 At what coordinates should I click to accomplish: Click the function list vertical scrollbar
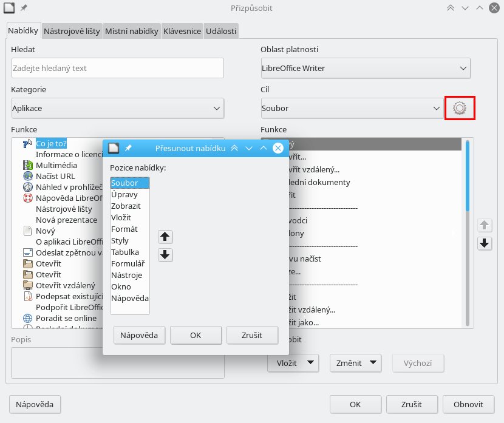468,233
